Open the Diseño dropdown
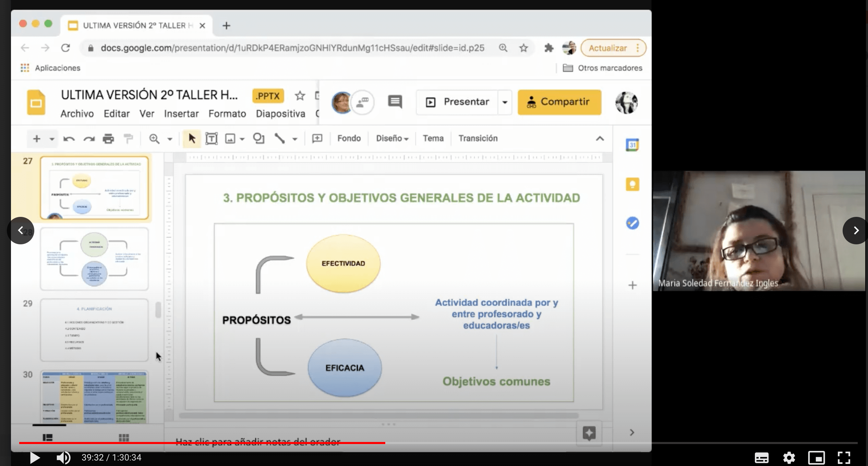This screenshot has width=868, height=466. [392, 139]
